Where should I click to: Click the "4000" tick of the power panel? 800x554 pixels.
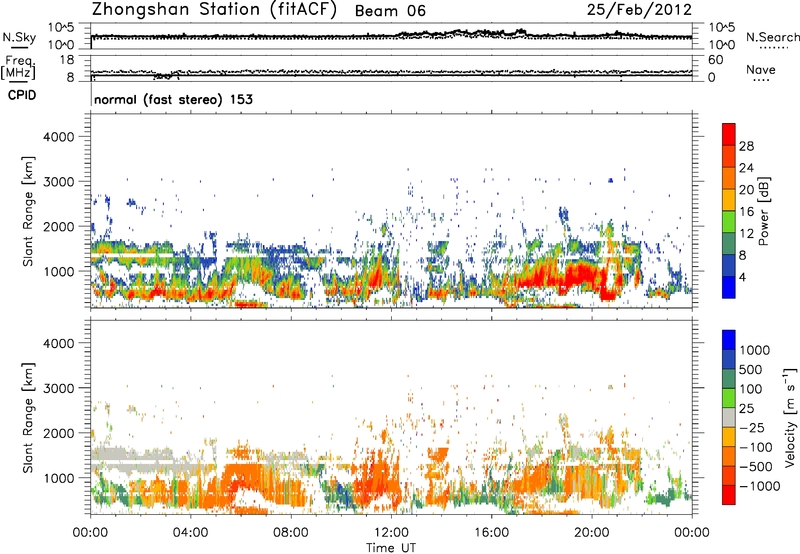58,137
